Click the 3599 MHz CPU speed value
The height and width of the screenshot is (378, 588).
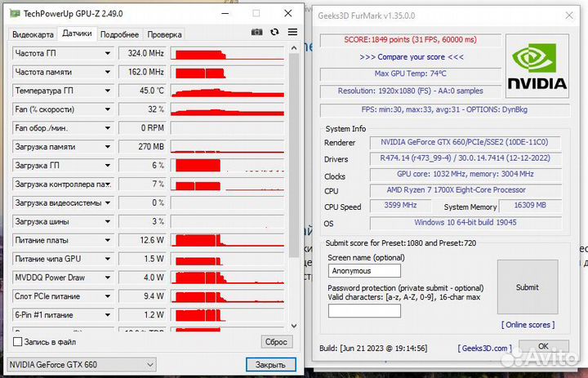click(x=400, y=205)
